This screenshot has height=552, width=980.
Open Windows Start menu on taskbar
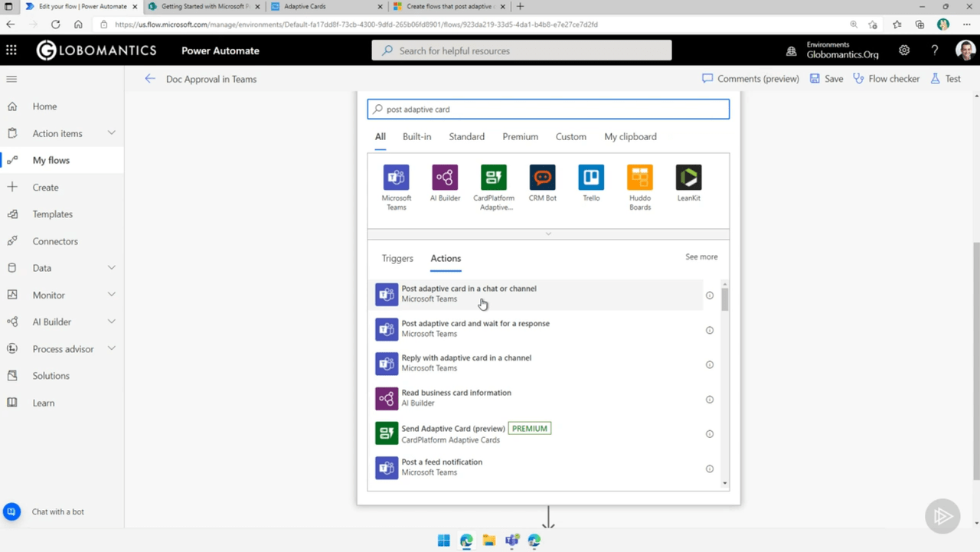pos(443,541)
